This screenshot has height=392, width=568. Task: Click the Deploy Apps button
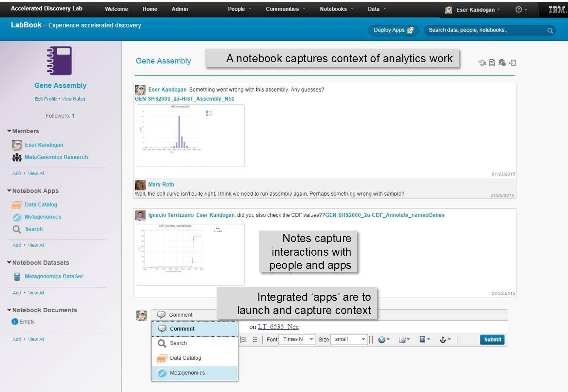tap(394, 30)
